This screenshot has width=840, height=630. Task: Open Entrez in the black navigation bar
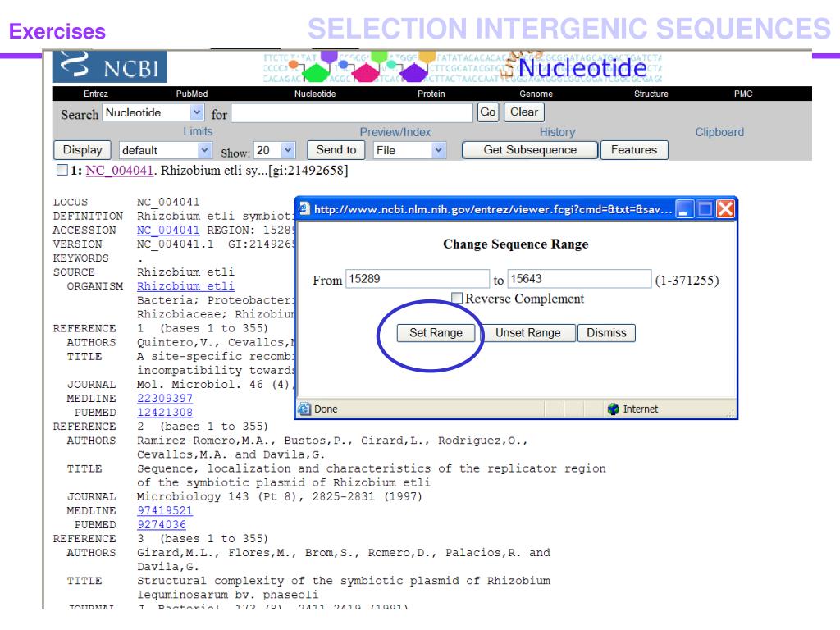[x=96, y=94]
